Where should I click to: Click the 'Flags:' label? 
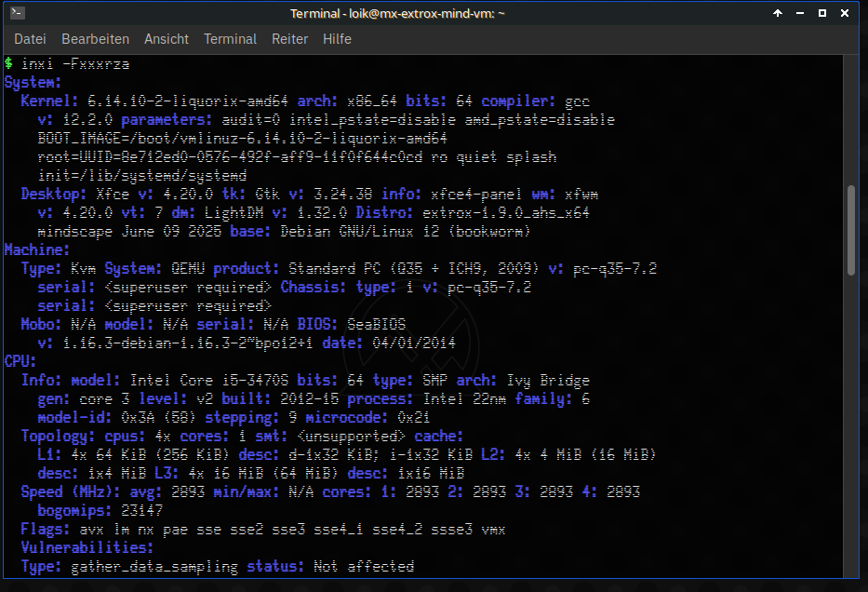(x=46, y=530)
